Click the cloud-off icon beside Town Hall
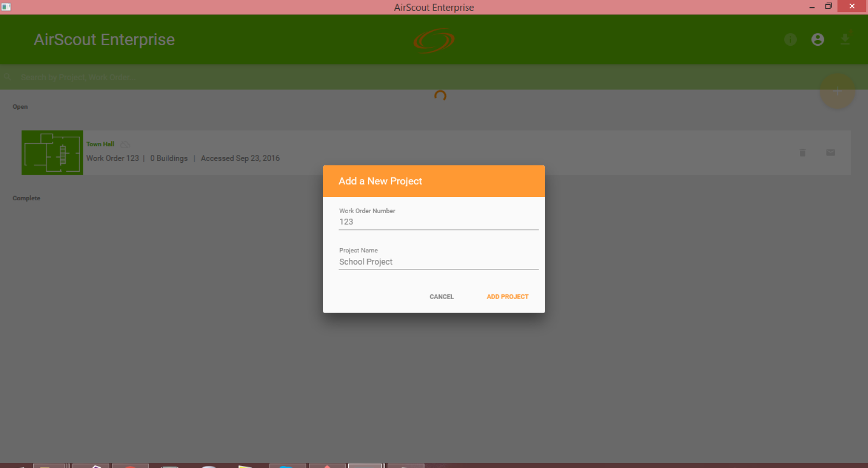This screenshot has width=868, height=468. tap(125, 144)
